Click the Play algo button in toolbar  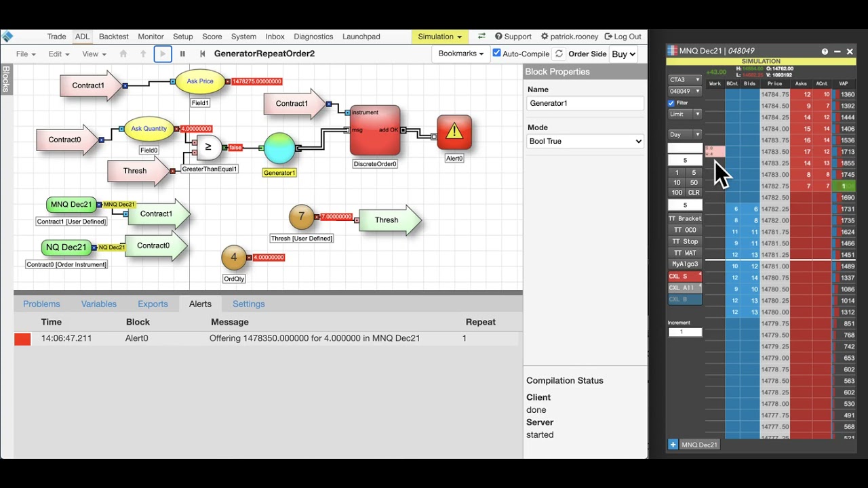pos(163,54)
